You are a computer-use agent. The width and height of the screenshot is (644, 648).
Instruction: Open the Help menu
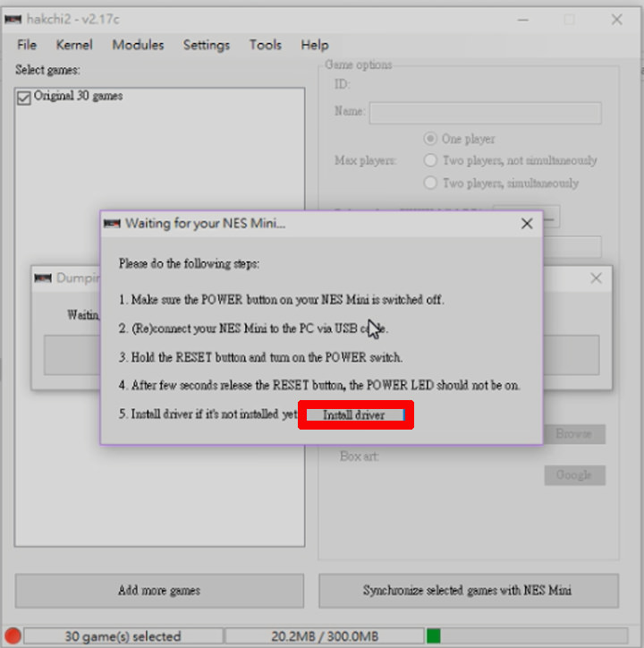tap(315, 45)
